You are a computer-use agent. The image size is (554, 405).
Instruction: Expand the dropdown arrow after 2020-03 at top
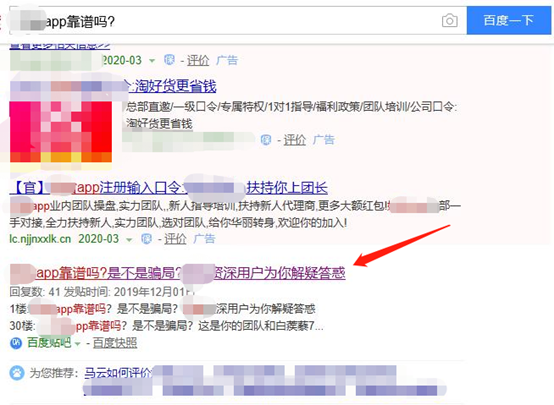click(152, 61)
